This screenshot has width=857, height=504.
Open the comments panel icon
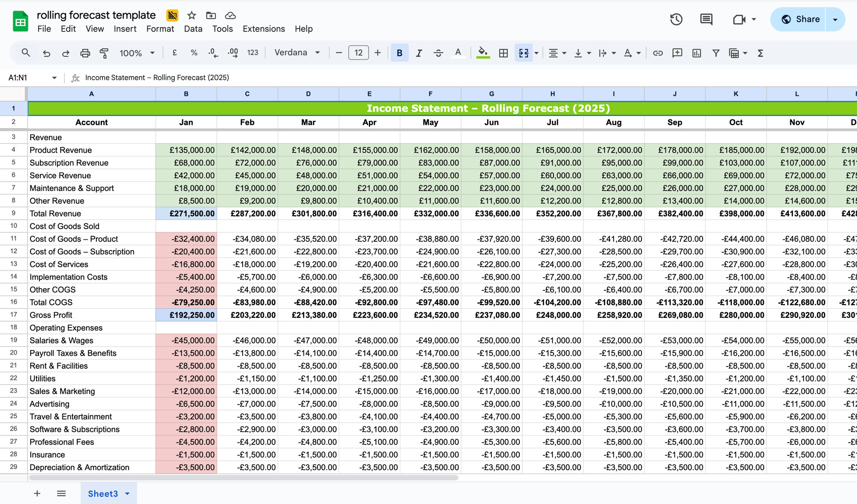tap(706, 19)
